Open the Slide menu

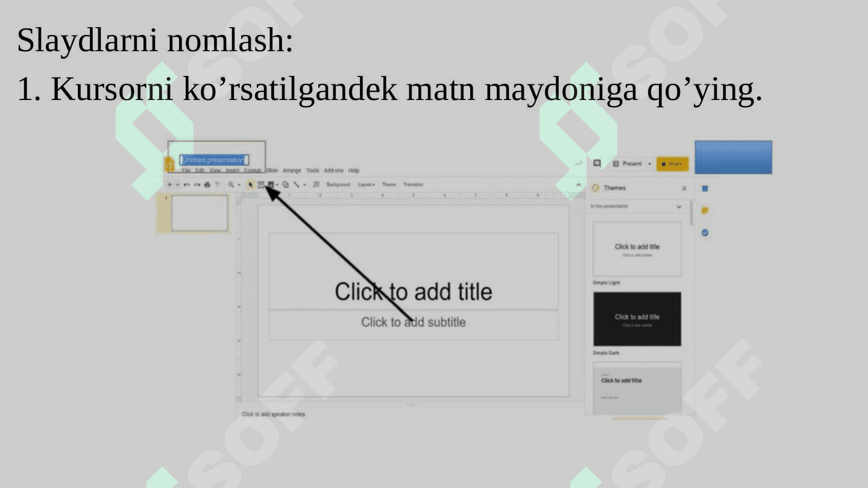pyautogui.click(x=272, y=170)
